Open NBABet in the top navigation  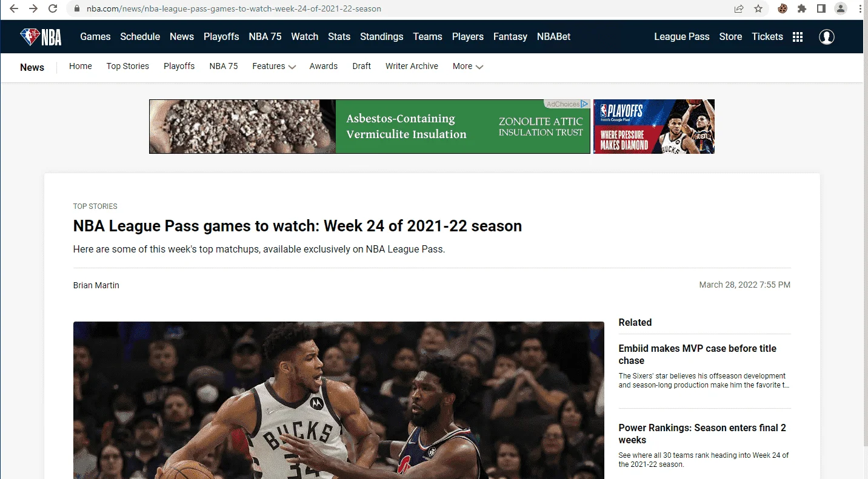coord(554,36)
